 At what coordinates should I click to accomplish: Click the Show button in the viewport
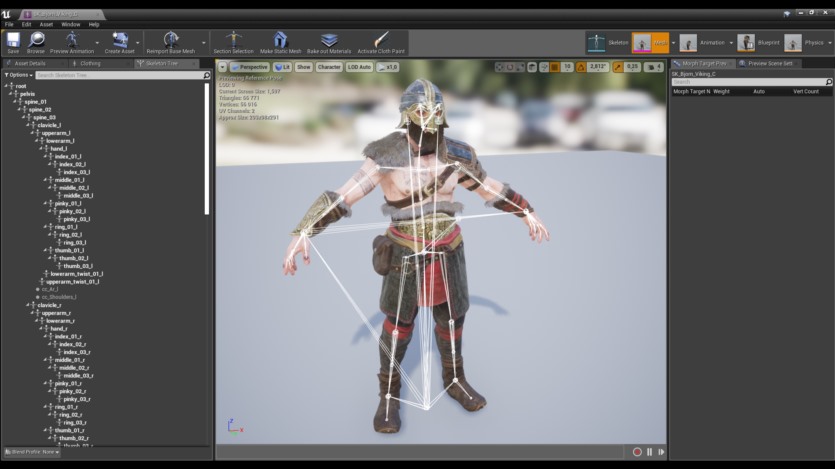coord(304,67)
